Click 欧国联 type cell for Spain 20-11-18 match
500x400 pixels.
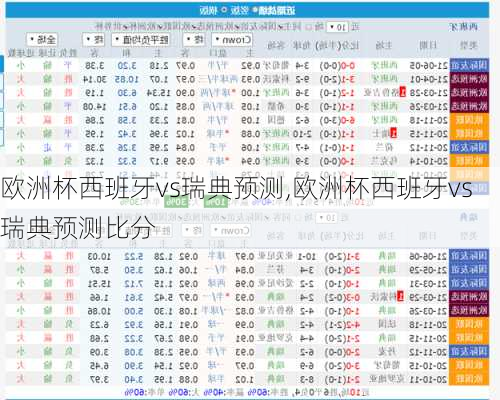click(469, 120)
